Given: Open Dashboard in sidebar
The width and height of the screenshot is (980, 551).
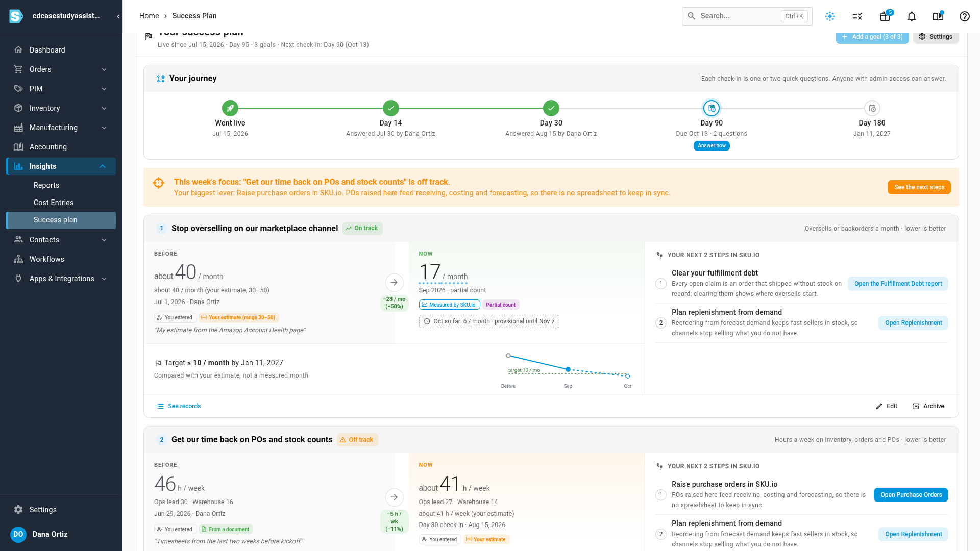Looking at the screenshot, I should tap(61, 50).
